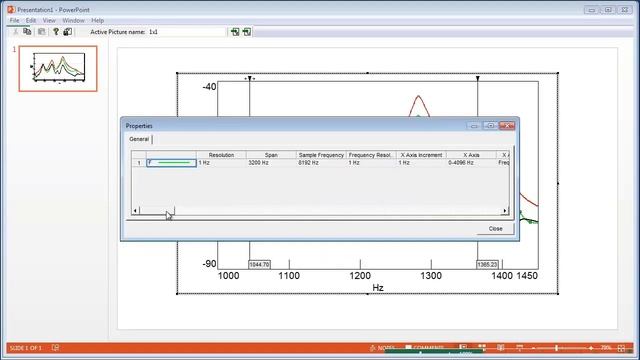Click the Notes button in status bar

382,348
